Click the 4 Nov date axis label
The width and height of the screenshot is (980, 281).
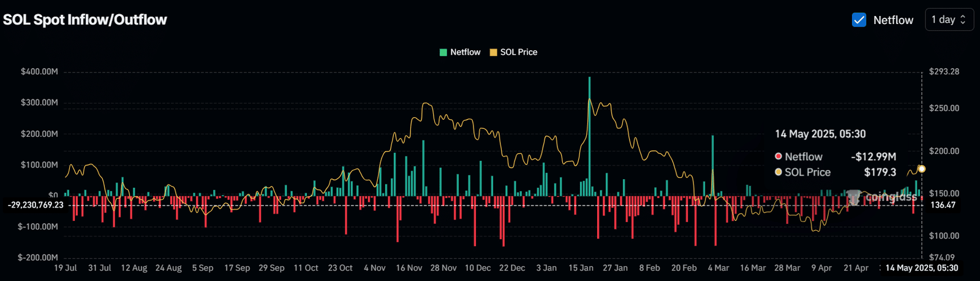click(x=374, y=268)
